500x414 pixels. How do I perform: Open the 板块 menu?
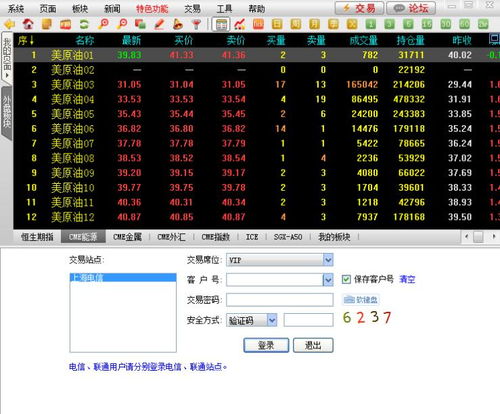click(80, 9)
